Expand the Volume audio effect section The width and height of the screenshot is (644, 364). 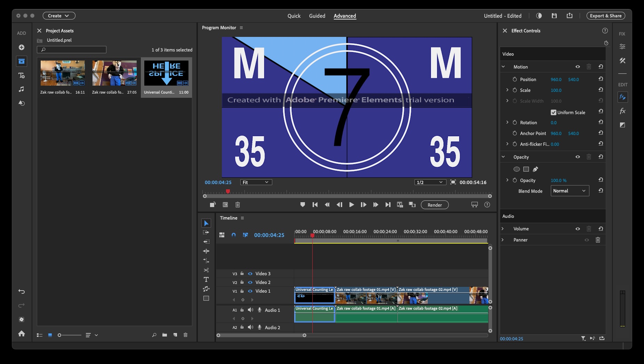(503, 229)
